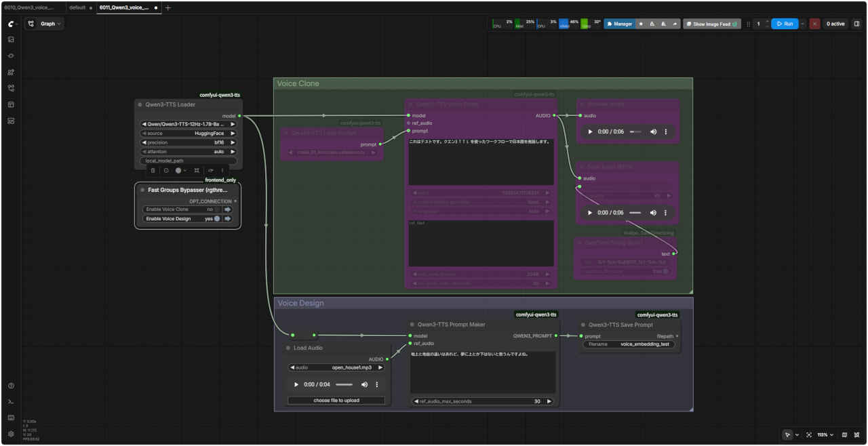Image resolution: width=868 pixels, height=446 pixels.
Task: Click Show Image Feed button
Action: tap(712, 24)
